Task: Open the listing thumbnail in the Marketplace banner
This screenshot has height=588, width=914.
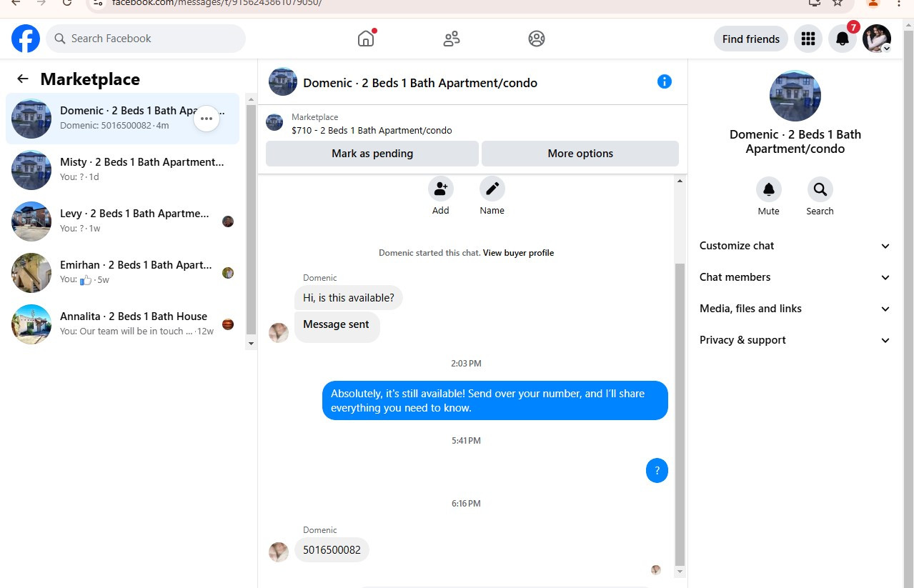Action: [274, 122]
